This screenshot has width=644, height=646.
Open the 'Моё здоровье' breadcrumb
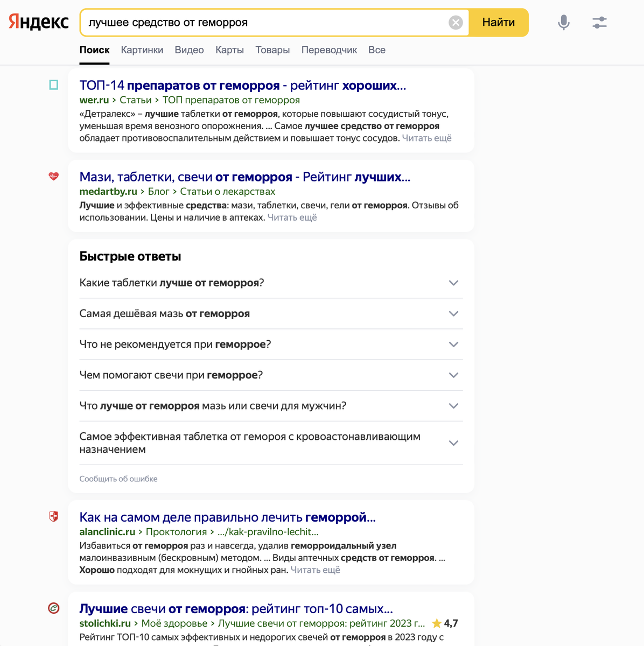coord(174,623)
